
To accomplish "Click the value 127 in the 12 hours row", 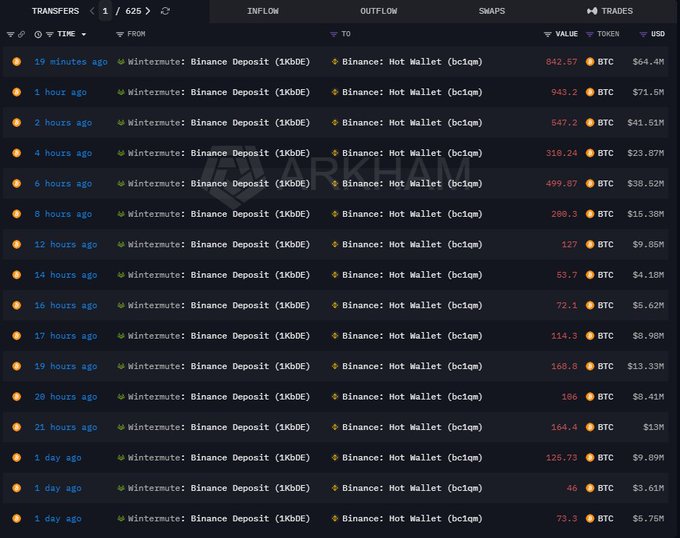I will [x=569, y=245].
